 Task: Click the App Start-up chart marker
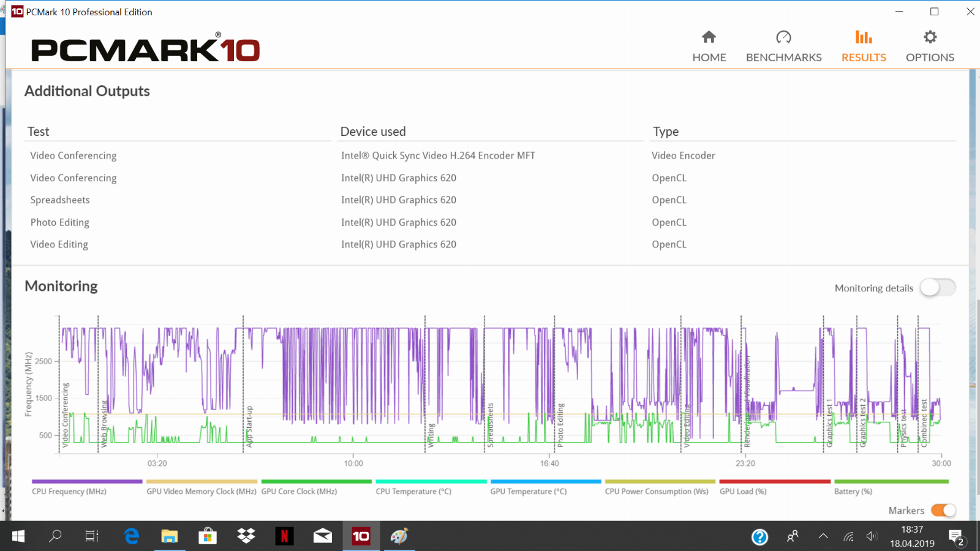pos(249,426)
